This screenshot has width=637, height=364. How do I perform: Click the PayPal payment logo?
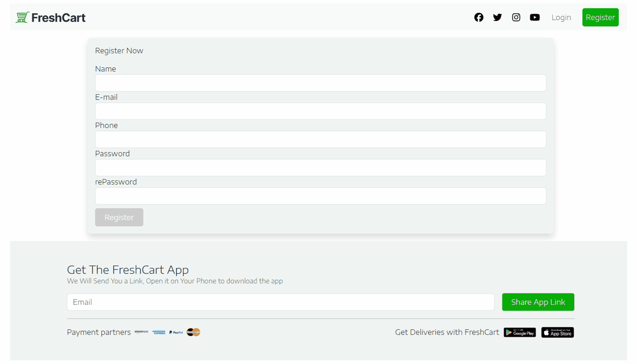point(176,333)
